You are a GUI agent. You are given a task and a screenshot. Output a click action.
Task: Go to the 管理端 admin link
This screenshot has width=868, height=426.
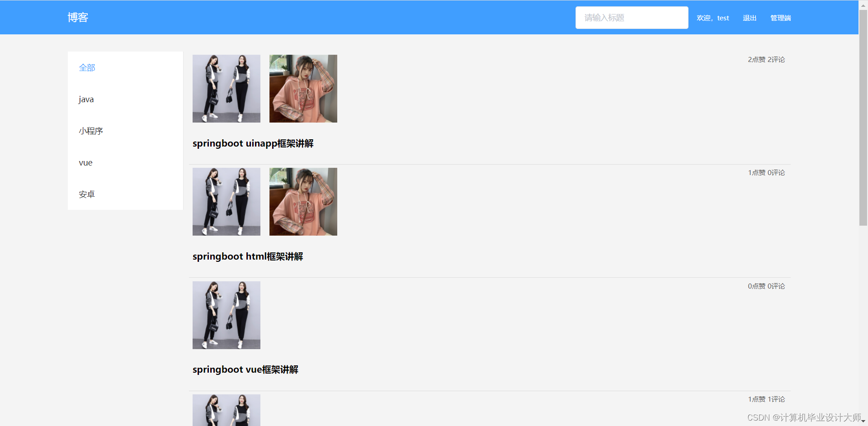coord(781,18)
